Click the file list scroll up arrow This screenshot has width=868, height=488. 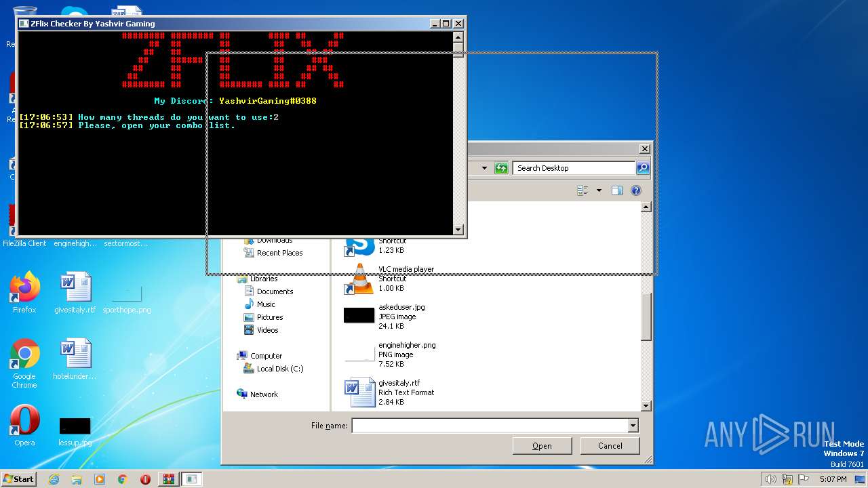coord(646,207)
